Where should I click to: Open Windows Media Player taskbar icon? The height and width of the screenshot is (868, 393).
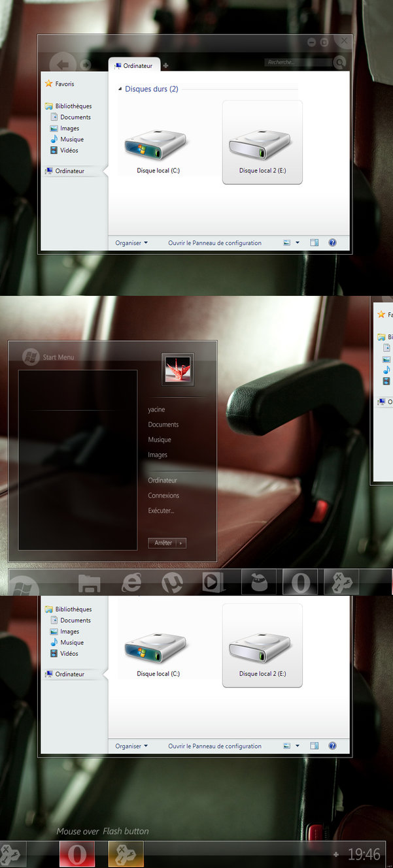(x=213, y=582)
